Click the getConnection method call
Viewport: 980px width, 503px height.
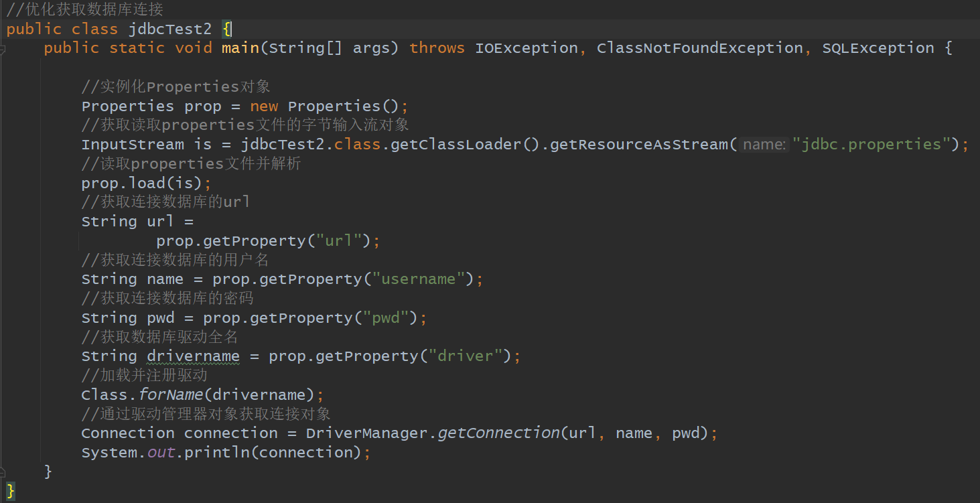tap(498, 433)
